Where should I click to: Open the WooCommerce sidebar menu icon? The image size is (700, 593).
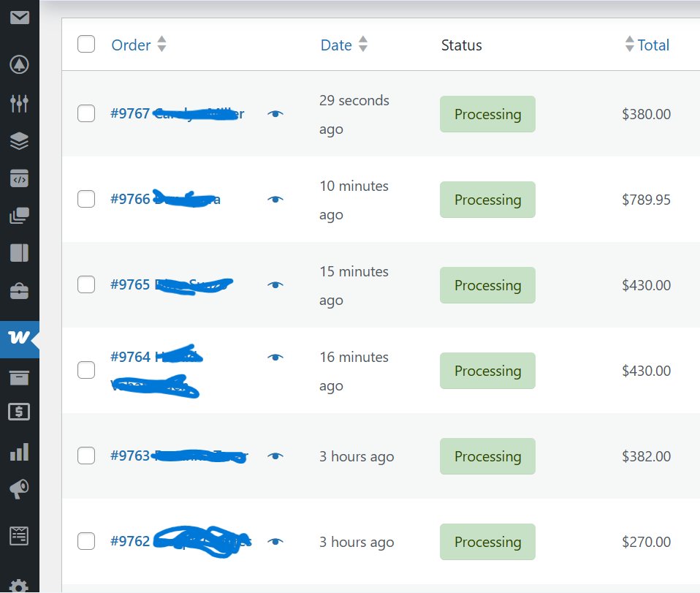20,338
